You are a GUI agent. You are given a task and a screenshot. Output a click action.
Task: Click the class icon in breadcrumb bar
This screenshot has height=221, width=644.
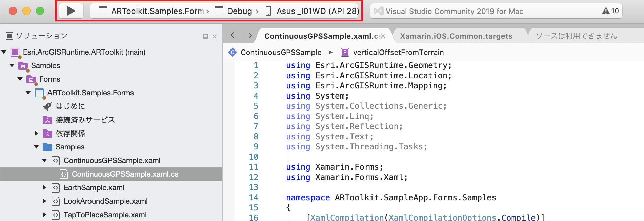(x=233, y=52)
